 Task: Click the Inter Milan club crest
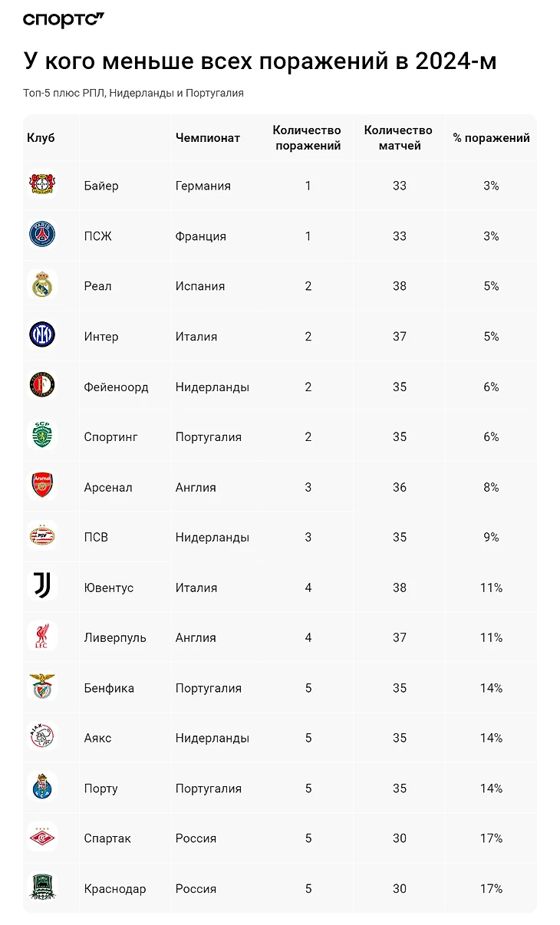[42, 336]
